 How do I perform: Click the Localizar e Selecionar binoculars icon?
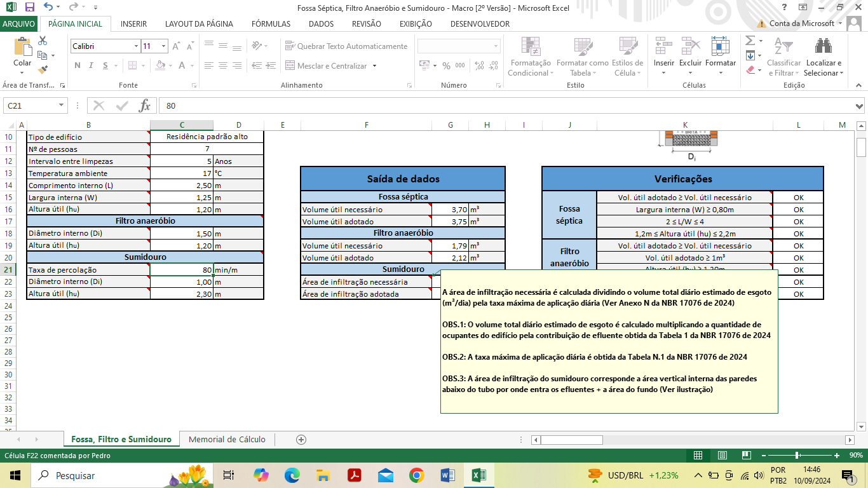(824, 46)
